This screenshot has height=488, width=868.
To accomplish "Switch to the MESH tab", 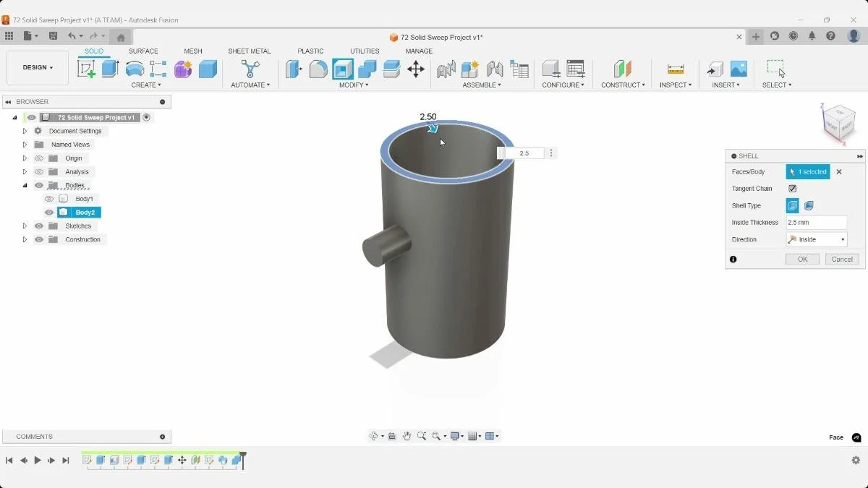I will (193, 51).
